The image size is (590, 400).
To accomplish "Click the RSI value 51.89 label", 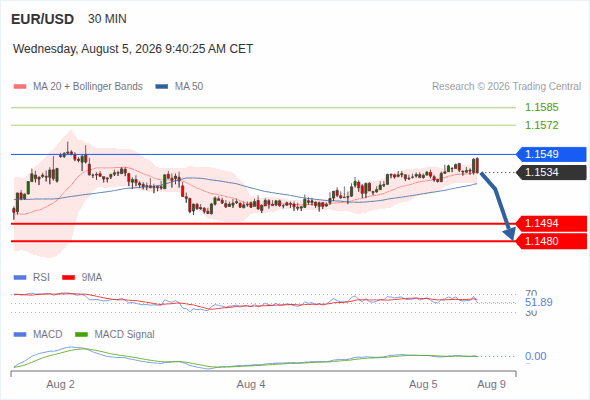I will coord(538,303).
